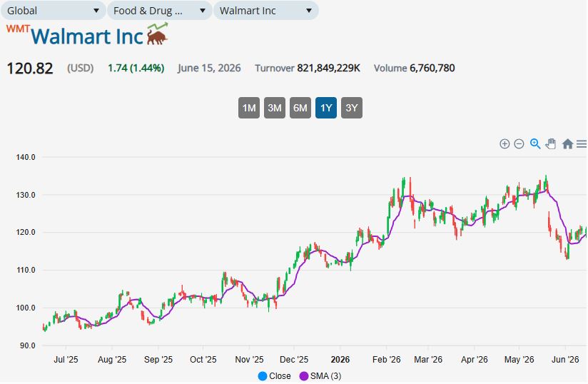The image size is (588, 384).
Task: Click the 110.0 y-axis label
Action: [x=26, y=270]
